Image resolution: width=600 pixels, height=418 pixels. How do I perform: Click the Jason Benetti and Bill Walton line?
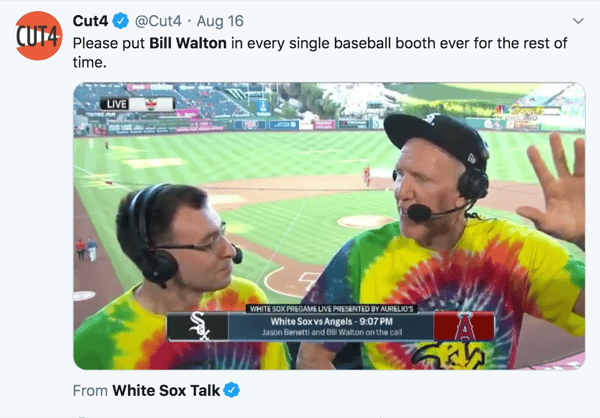[x=332, y=332]
